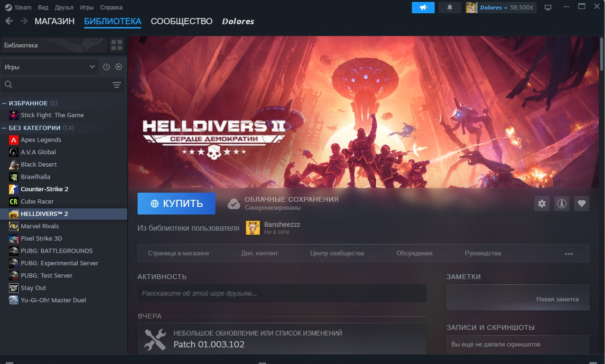Open Руководства link

(483, 253)
